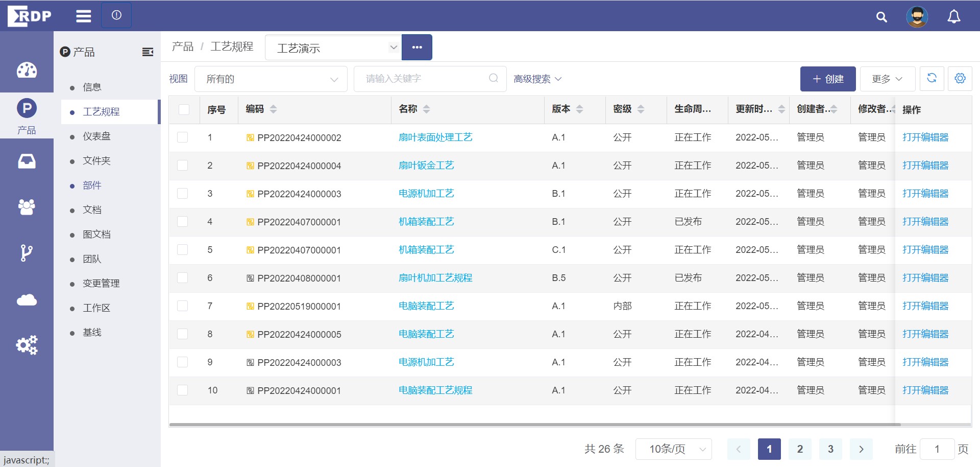
Task: Select the checkbox on row 6 扇叶机加工艺规程
Action: (183, 277)
